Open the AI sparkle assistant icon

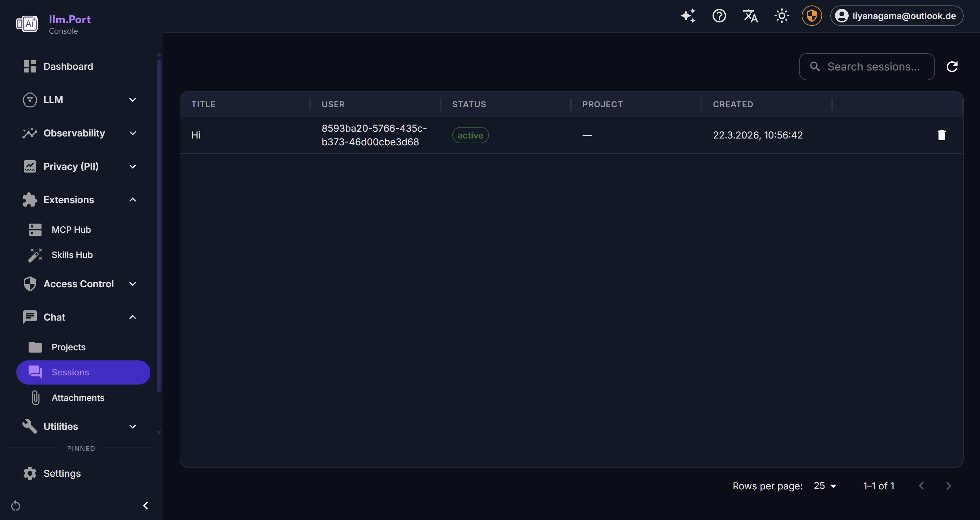click(688, 16)
